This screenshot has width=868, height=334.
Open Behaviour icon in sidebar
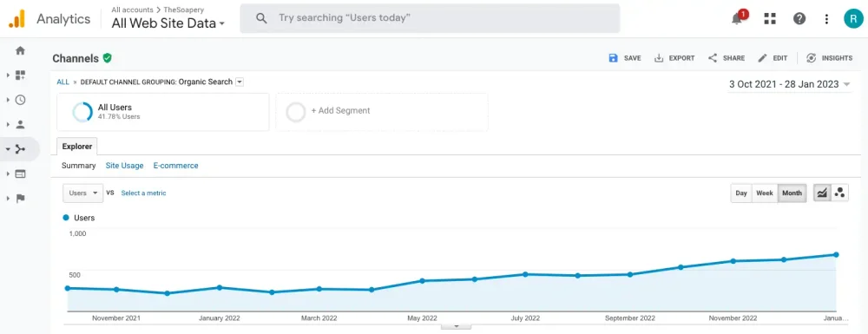point(20,174)
